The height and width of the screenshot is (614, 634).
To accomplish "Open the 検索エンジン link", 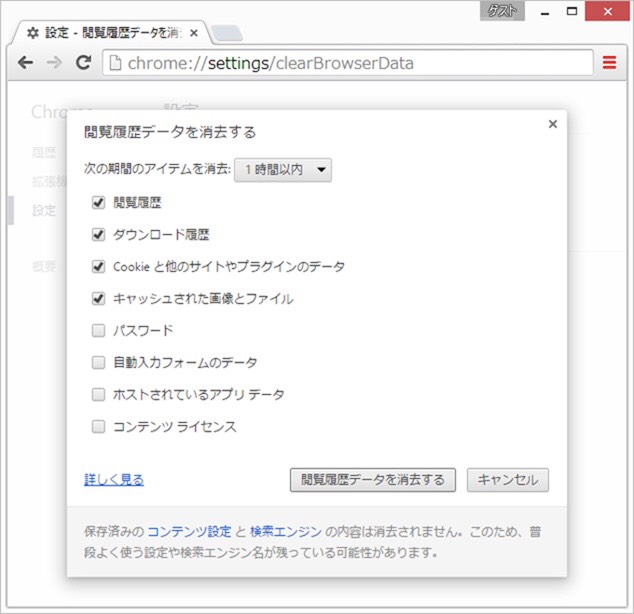I will (x=286, y=532).
